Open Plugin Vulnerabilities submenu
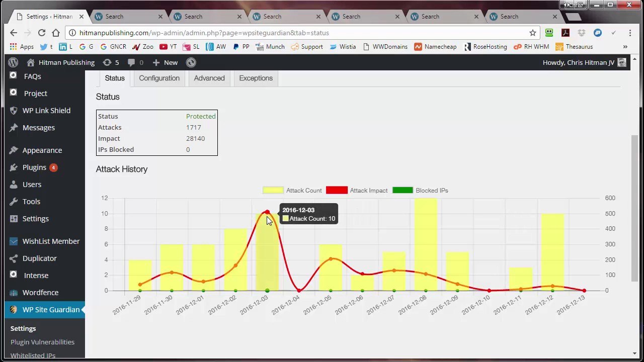644x362 pixels. [x=42, y=342]
